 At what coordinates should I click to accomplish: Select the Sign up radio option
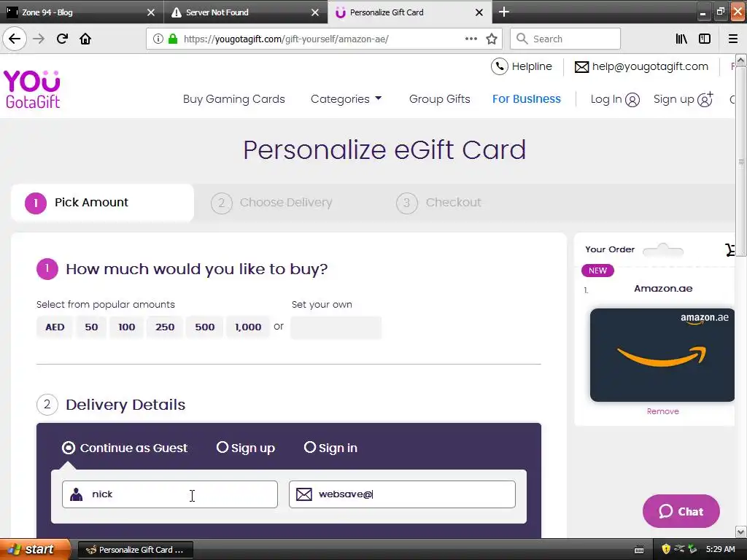pyautogui.click(x=222, y=447)
